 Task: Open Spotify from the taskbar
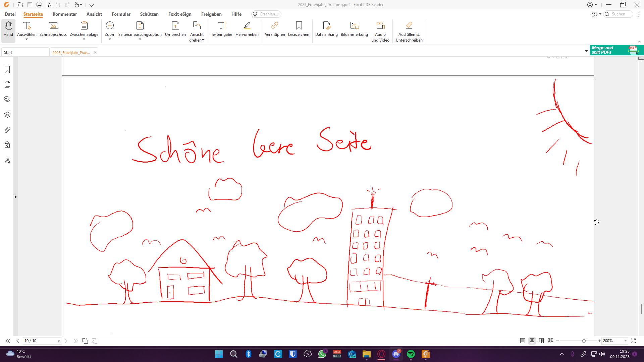tap(411, 354)
